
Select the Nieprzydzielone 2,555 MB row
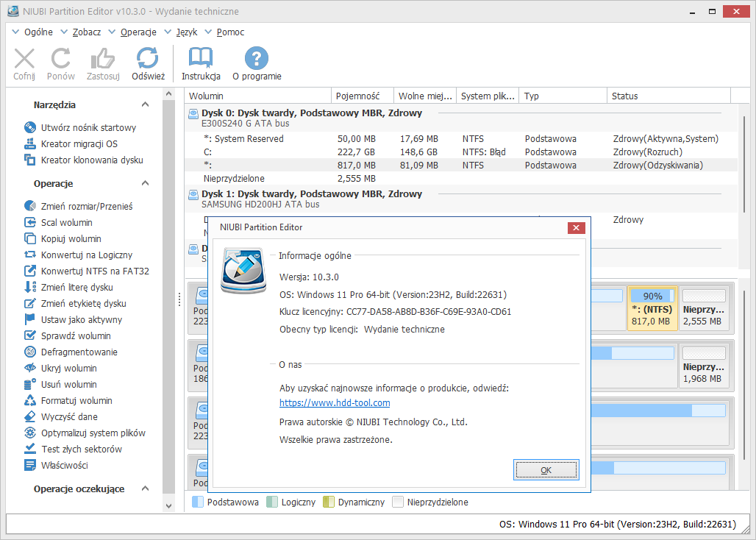coord(461,178)
